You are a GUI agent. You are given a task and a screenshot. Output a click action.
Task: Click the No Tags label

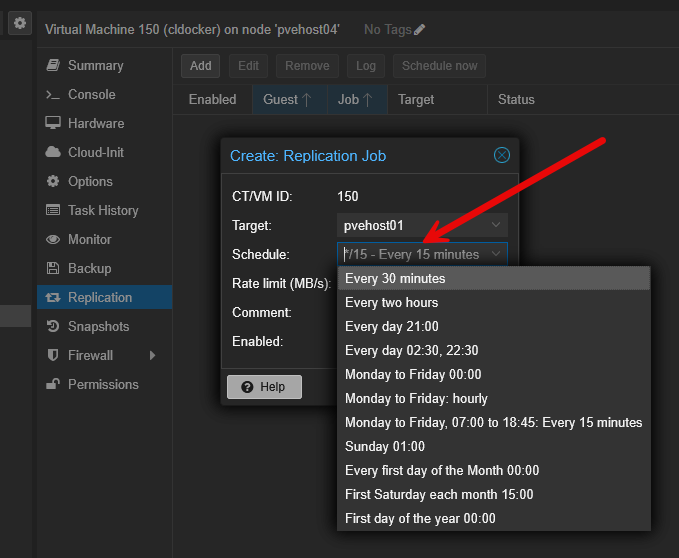click(x=388, y=29)
